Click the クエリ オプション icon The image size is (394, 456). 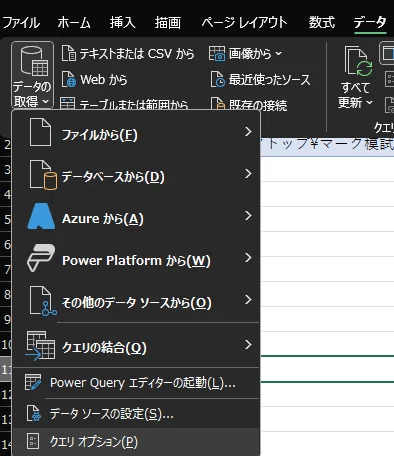33,441
